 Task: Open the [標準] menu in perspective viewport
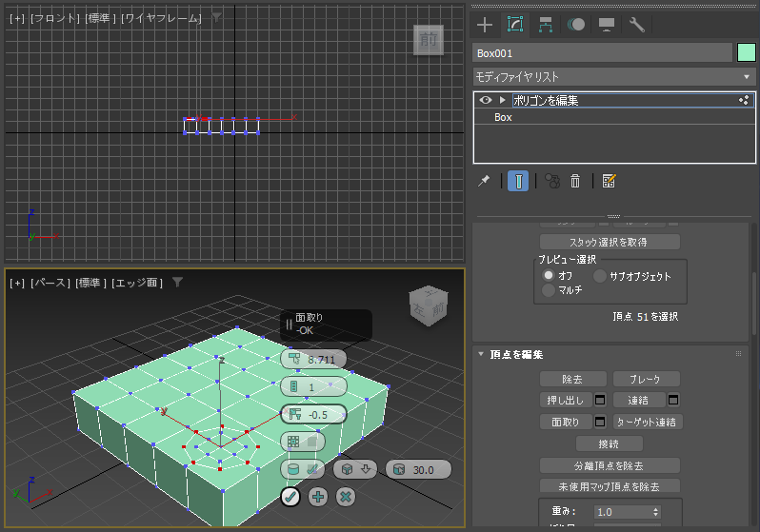click(x=91, y=283)
